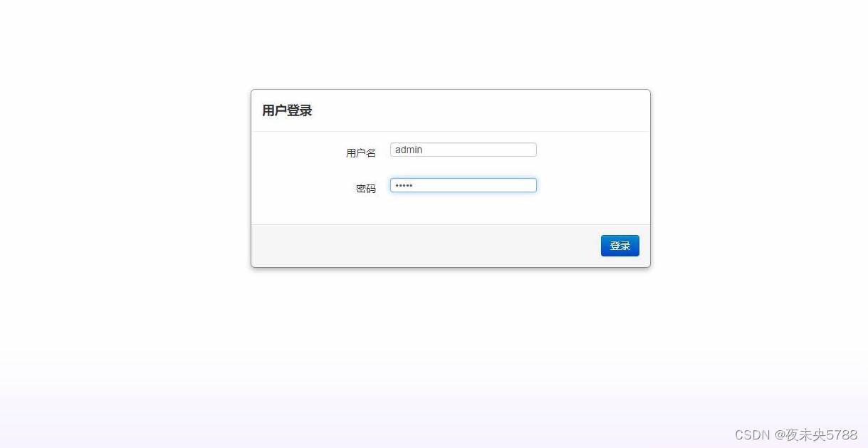
Task: Click the 用户登录 dialog heading
Action: point(287,110)
